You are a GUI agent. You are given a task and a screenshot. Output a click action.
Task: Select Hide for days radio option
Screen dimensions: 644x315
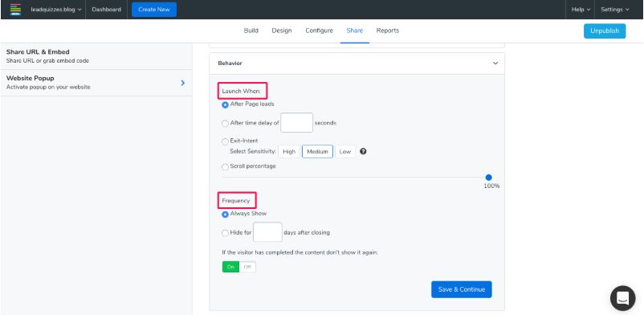(225, 233)
